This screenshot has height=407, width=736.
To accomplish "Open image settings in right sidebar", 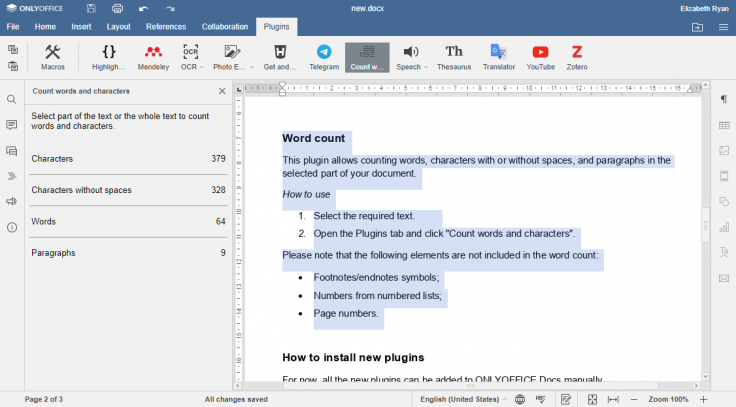I will [724, 151].
